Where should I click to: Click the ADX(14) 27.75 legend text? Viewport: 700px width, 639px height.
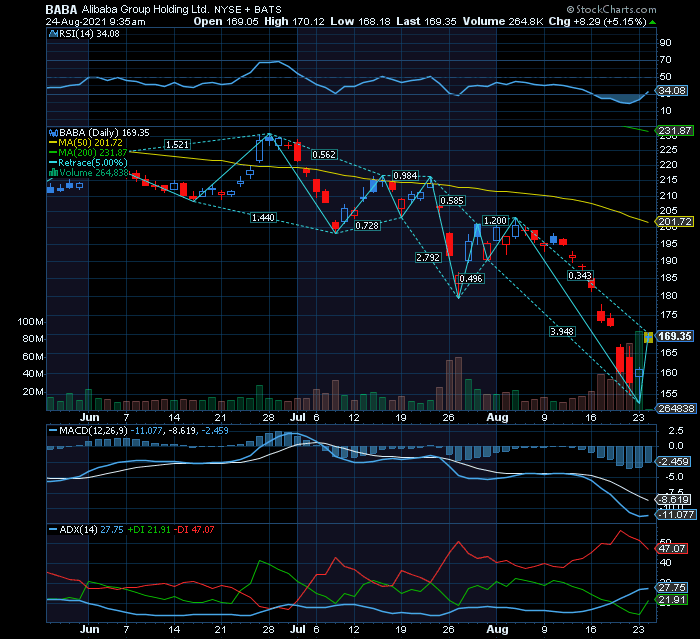click(x=91, y=530)
